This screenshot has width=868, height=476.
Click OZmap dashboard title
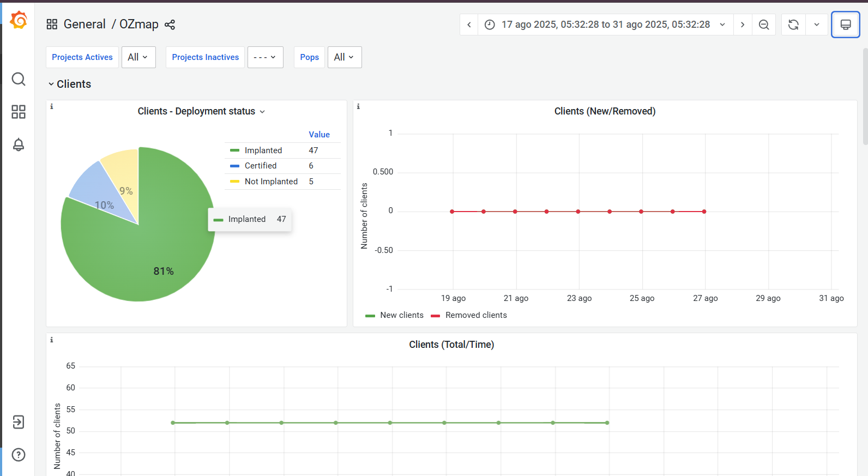tap(139, 24)
